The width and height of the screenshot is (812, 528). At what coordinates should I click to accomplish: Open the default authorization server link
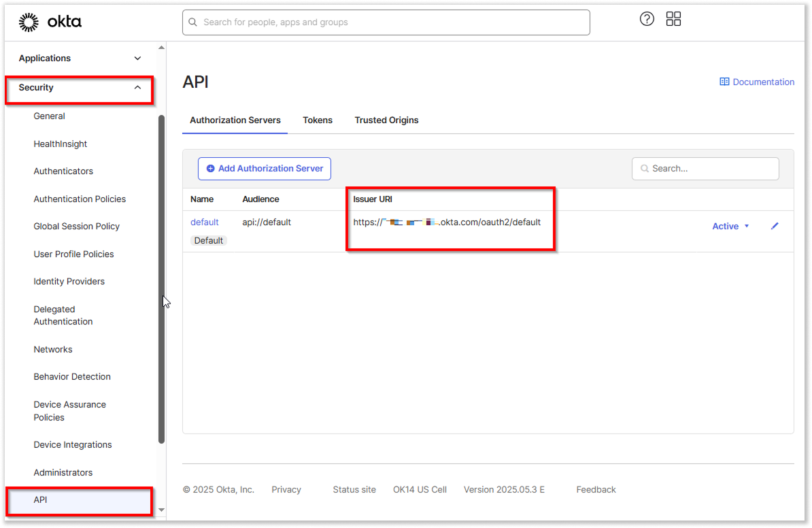tap(205, 222)
